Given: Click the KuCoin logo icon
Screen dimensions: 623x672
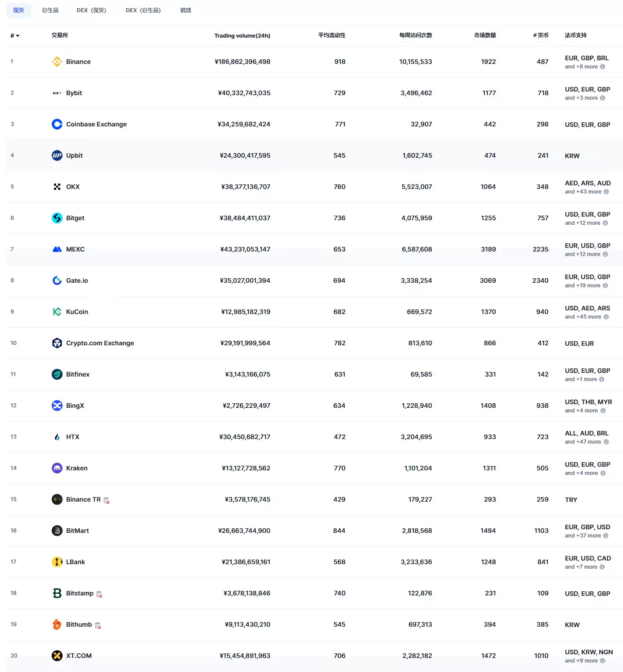Looking at the screenshot, I should coord(57,312).
